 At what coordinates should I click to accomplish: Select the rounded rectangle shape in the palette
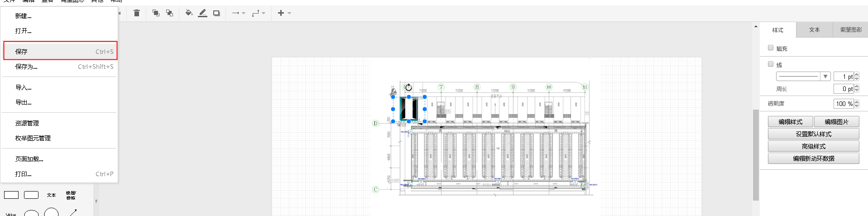[x=31, y=195]
